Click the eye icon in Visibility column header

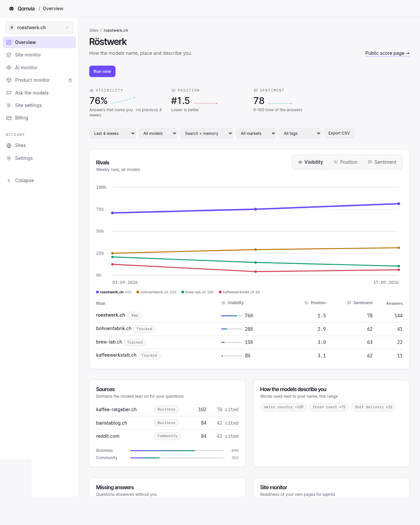pyautogui.click(x=223, y=303)
